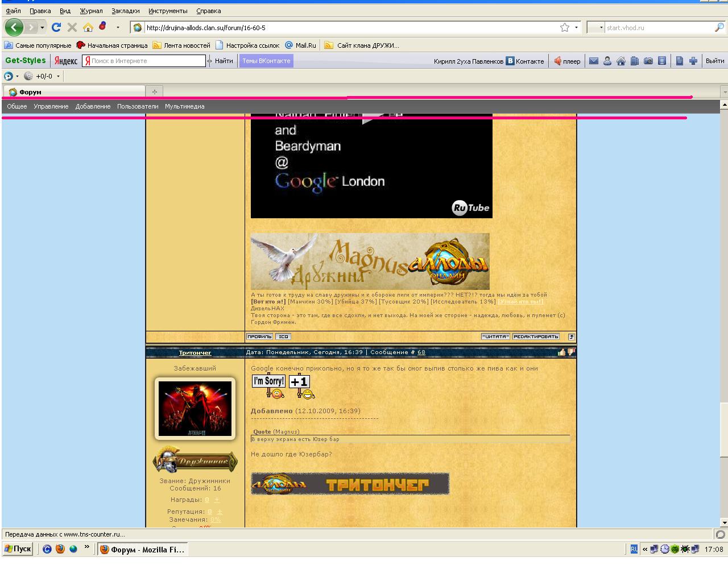Bookmark this page with the star icon
Image resolution: width=728 pixels, height=582 pixels.
click(565, 27)
